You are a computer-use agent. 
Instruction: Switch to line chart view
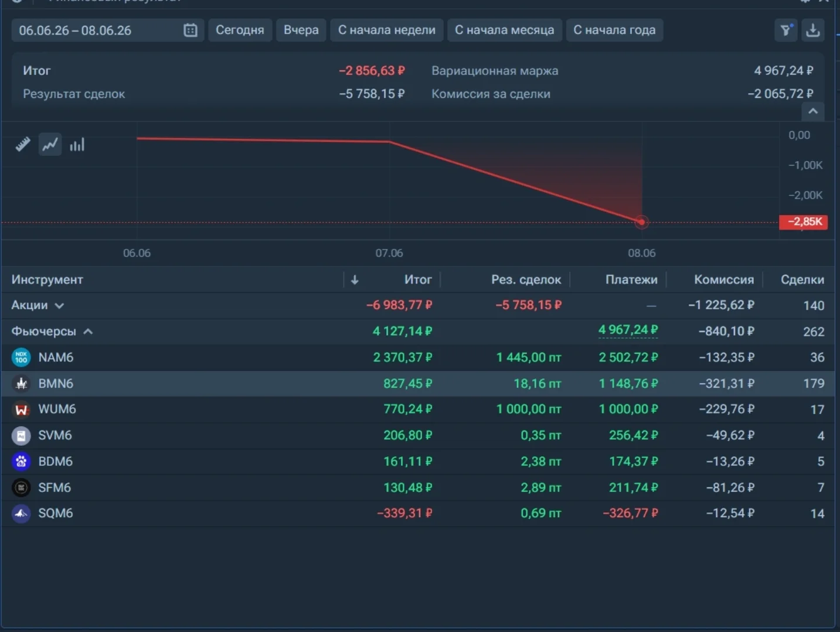50,144
